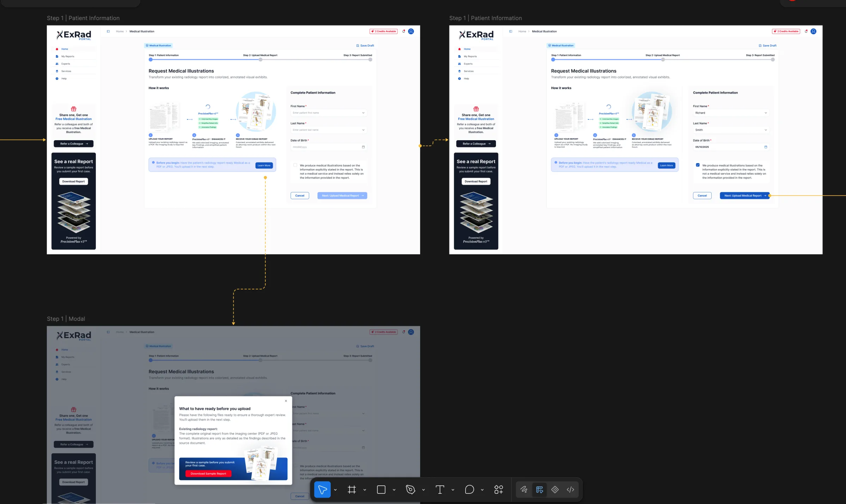Click Save Draft in the empty-form frame
Viewport: 846px width, 504px height.
point(365,45)
